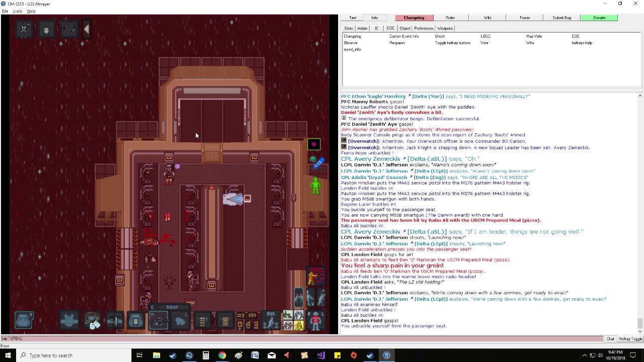The width and height of the screenshot is (644, 362).
Task: Open File Explorer from the taskbar
Action: (x=156, y=355)
